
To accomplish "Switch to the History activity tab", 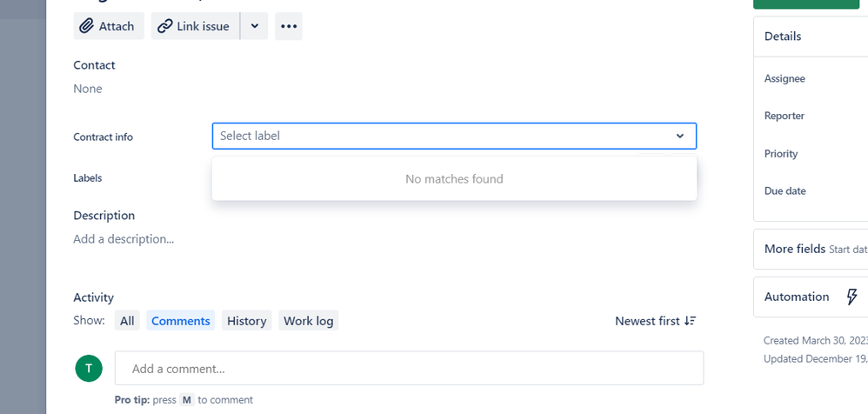I will pyautogui.click(x=246, y=321).
